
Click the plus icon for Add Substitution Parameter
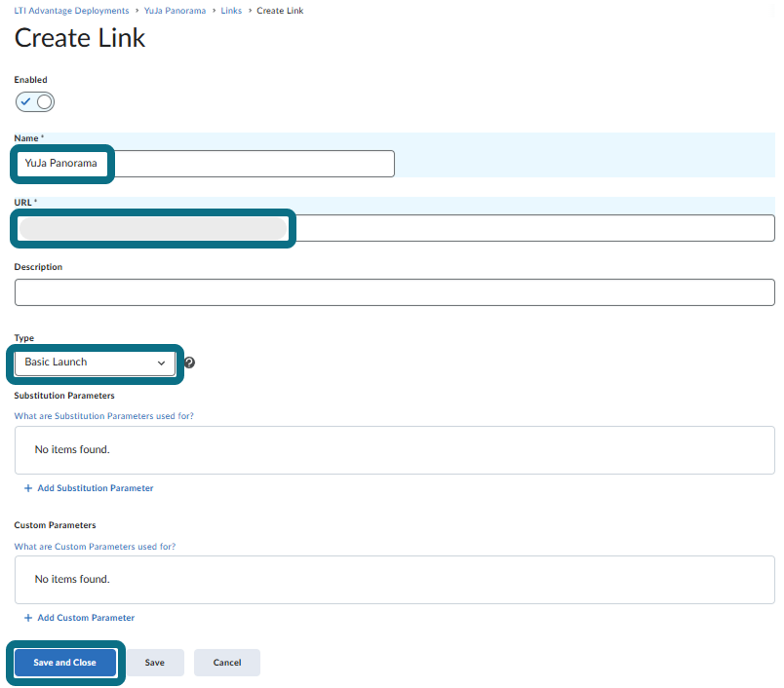(x=28, y=488)
